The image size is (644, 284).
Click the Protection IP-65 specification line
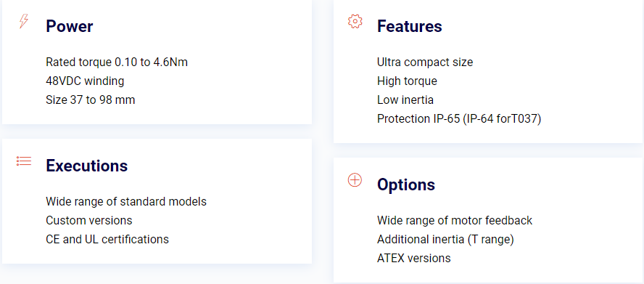(459, 119)
